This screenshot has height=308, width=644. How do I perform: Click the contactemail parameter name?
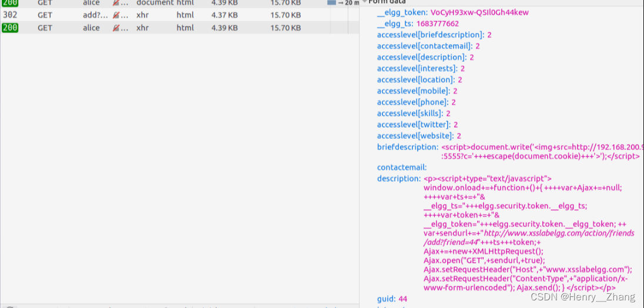pos(402,167)
